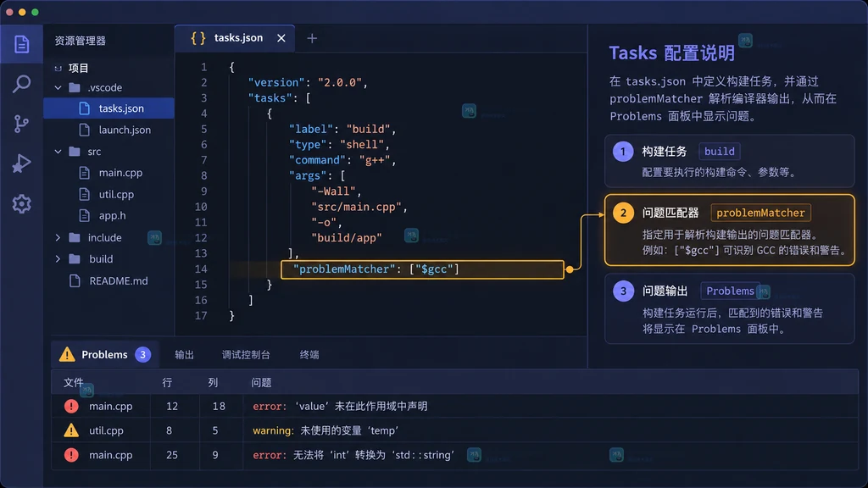
Task: Select the warning 未使用的变量 'temp' message
Action: pyautogui.click(x=325, y=430)
